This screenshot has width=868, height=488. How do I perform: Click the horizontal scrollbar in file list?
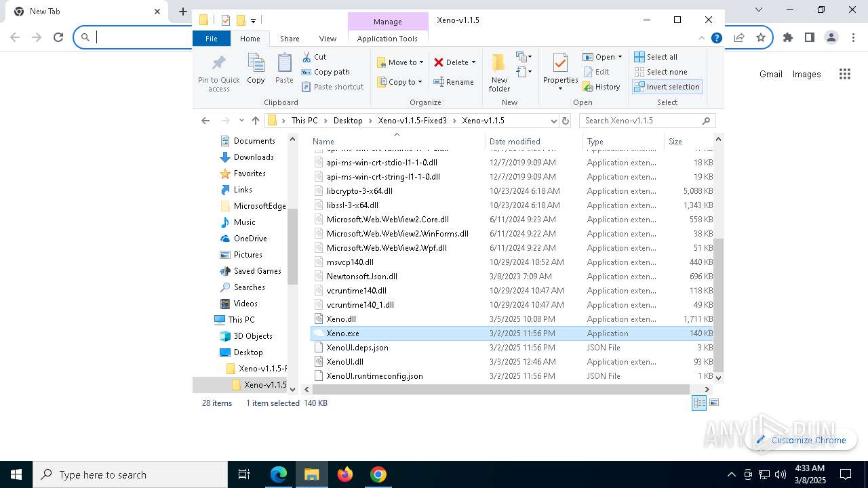500,389
